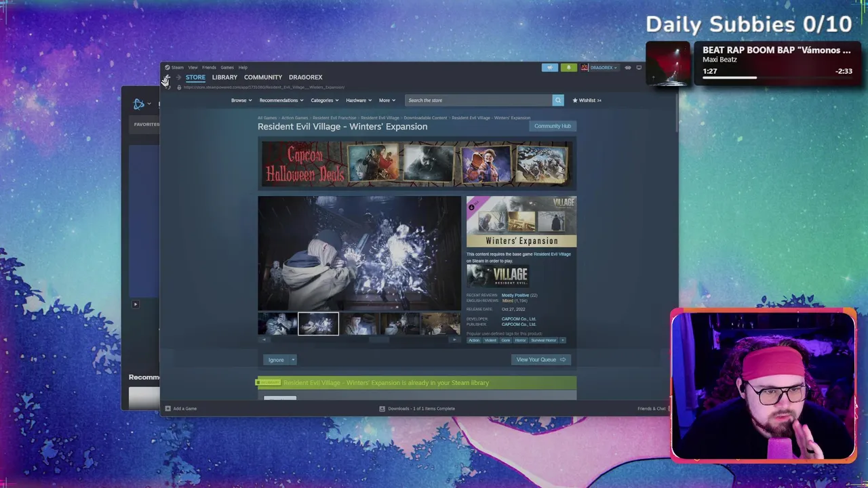Screen dimensions: 868x488
Task: Click the Downloads status icon
Action: (x=382, y=409)
